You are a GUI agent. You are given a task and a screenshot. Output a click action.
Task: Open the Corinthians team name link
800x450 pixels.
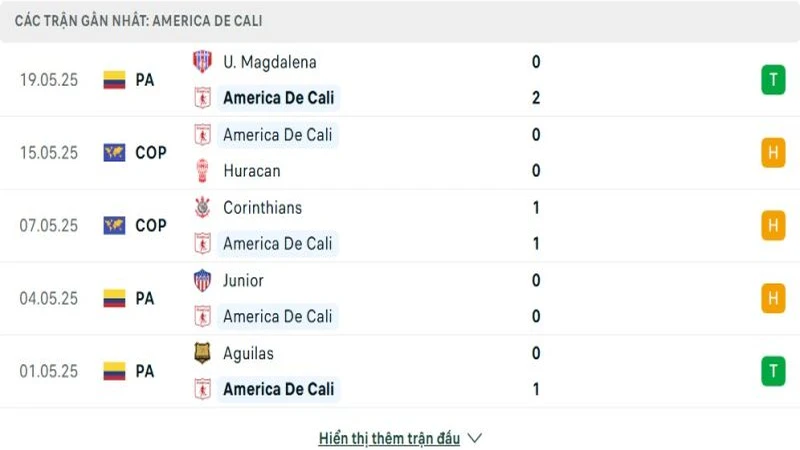pyautogui.click(x=262, y=208)
